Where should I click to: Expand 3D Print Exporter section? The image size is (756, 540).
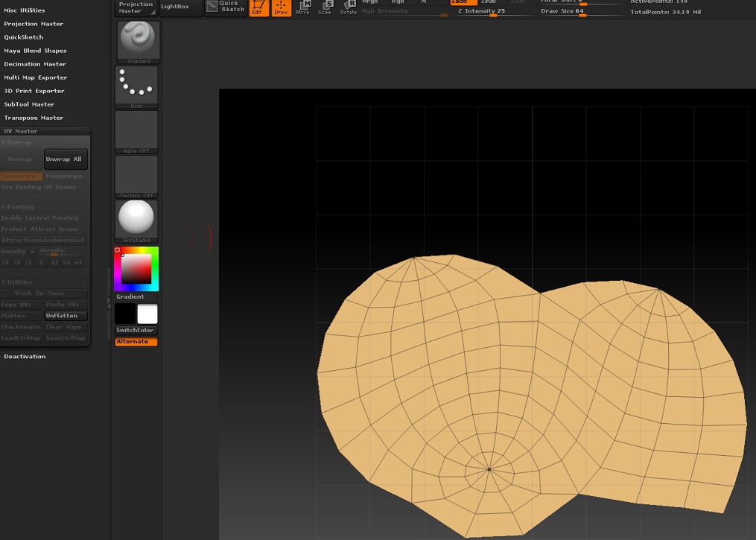click(34, 91)
